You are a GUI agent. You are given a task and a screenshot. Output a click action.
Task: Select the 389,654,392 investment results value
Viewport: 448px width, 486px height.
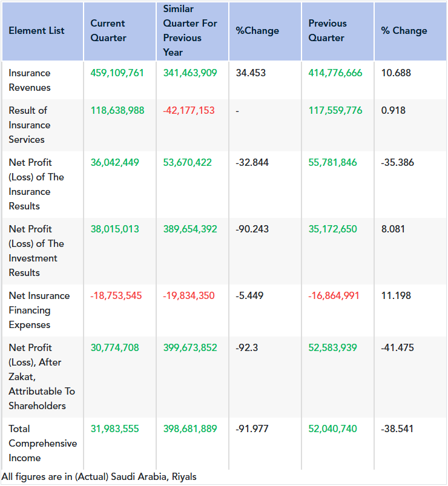pos(190,229)
